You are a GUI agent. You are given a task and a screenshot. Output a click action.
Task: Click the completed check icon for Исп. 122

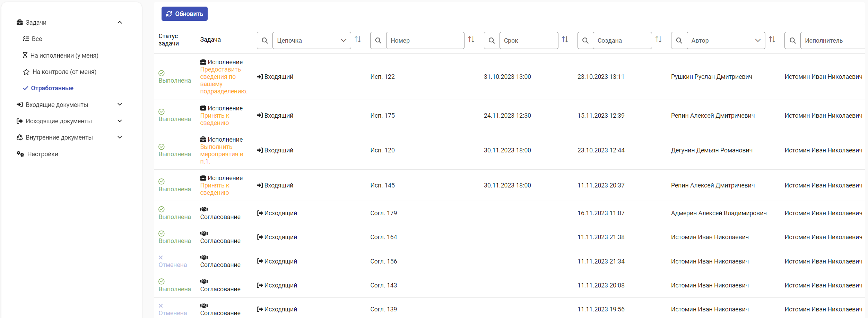[162, 73]
